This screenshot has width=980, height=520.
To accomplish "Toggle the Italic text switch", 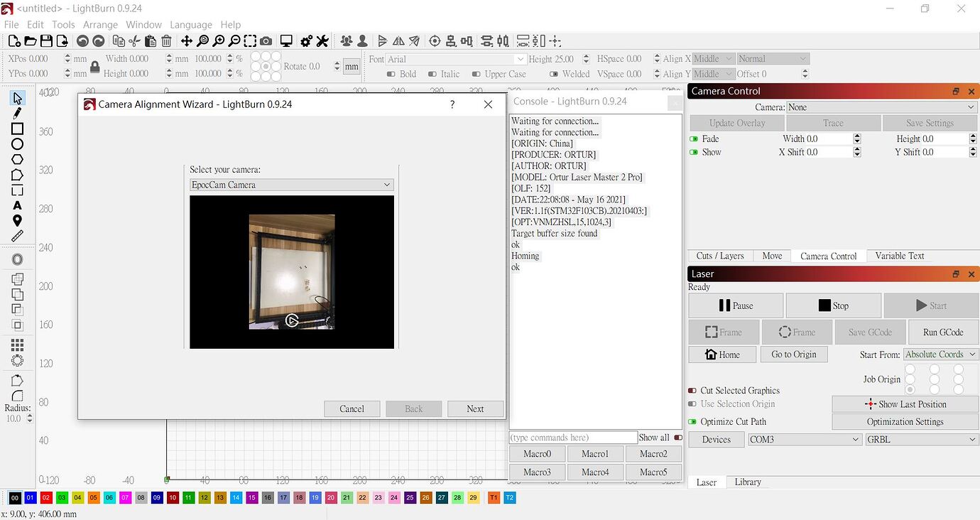I will (432, 74).
